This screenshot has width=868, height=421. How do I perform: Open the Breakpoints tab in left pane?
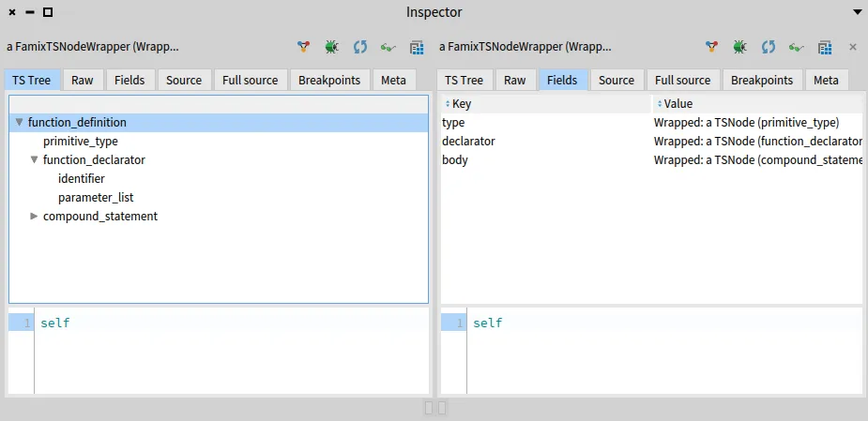329,81
